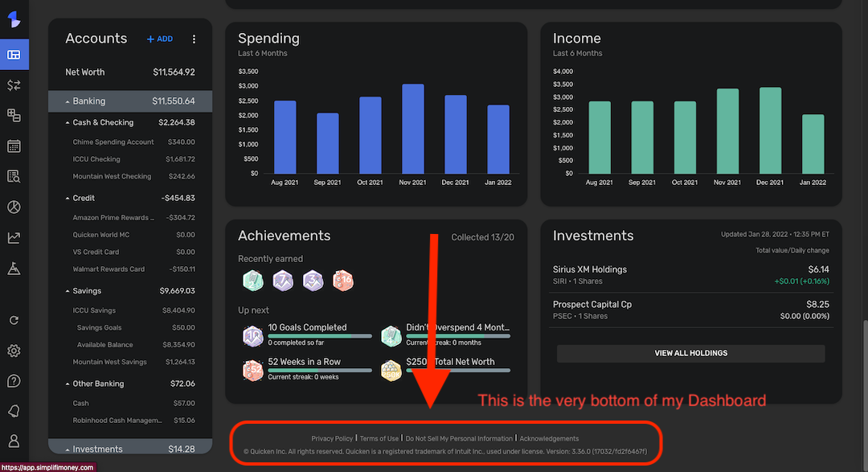This screenshot has height=472, width=868.
Task: Open the Settings gear icon
Action: coord(14,351)
